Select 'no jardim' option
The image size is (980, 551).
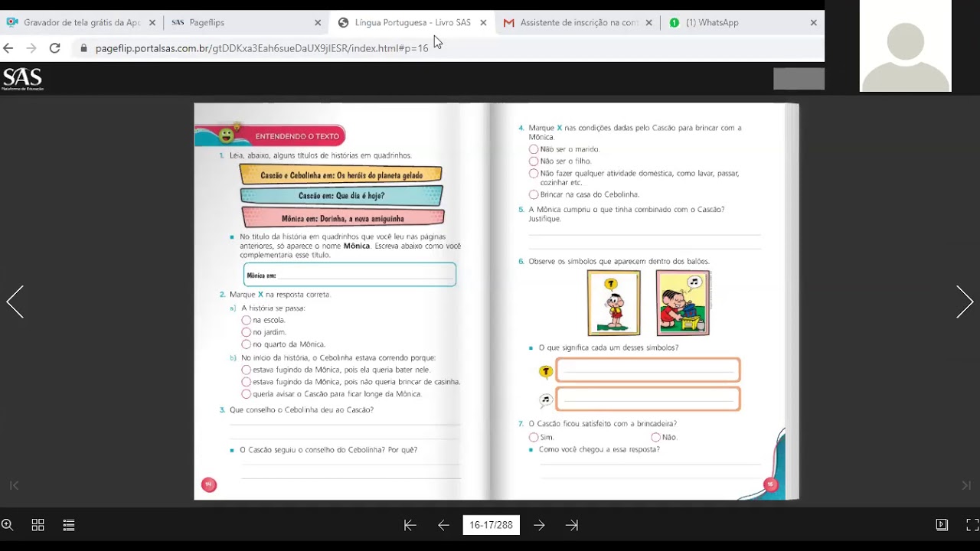246,332
